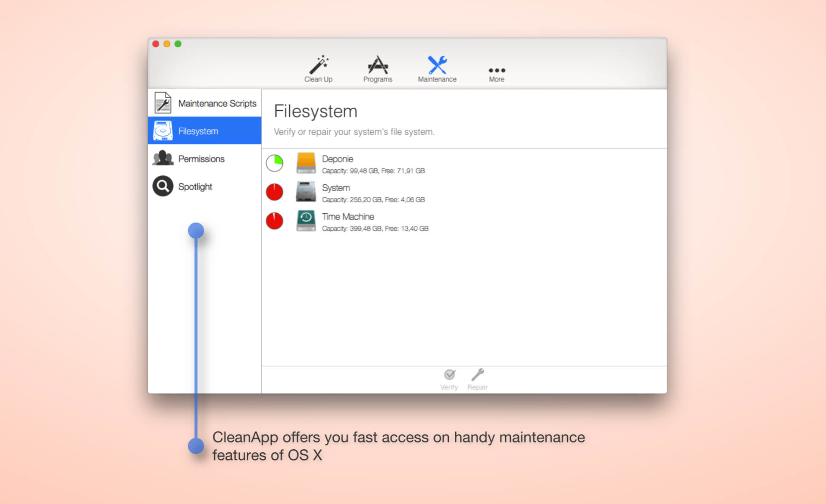
Task: Click System's red usage pie indicator
Action: [x=275, y=192]
